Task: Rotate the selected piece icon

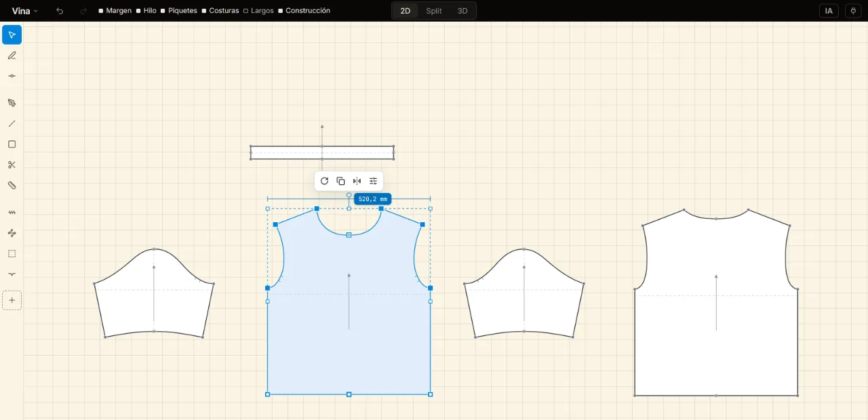Action: (x=324, y=181)
